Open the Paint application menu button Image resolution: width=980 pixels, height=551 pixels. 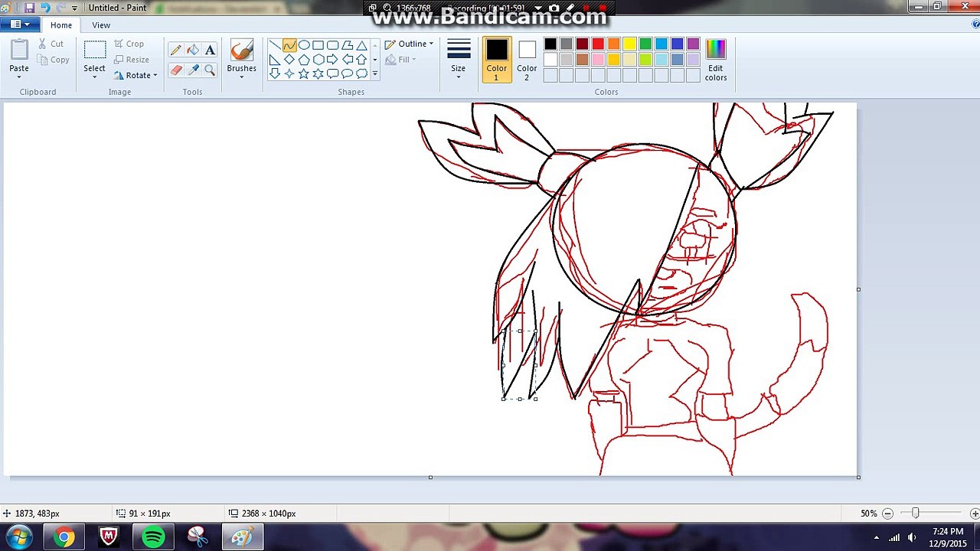click(20, 24)
